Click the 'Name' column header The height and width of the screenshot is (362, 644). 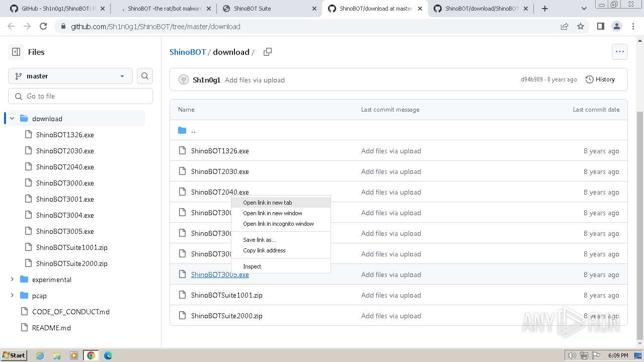(x=186, y=110)
